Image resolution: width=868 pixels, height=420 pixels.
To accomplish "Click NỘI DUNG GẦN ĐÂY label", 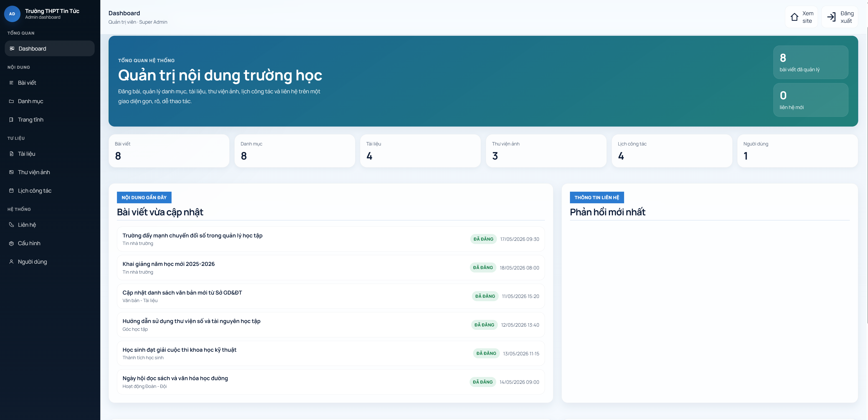I will pos(144,198).
